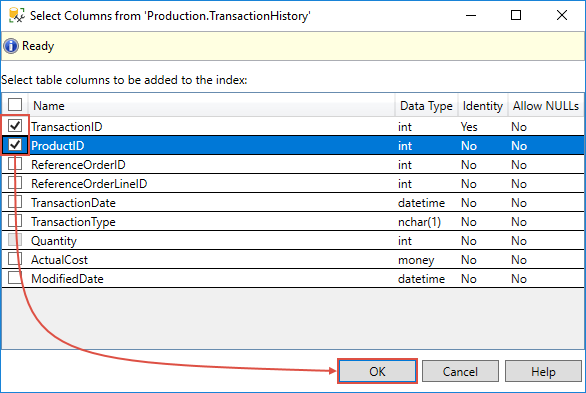Toggle the select-all checkbox in header

[15, 105]
